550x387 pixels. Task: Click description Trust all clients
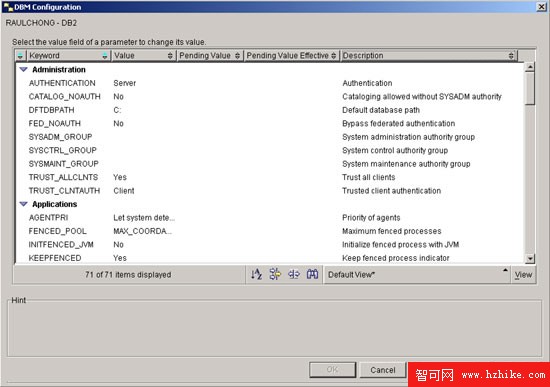369,177
